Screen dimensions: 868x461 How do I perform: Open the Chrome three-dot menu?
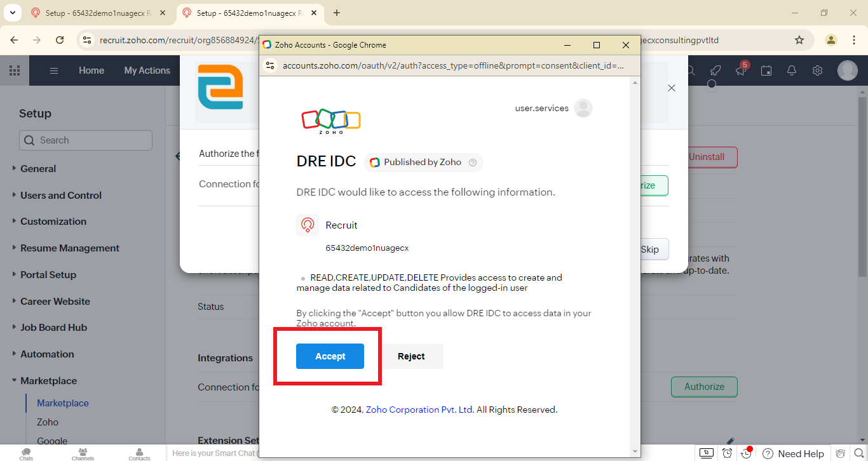coord(854,40)
